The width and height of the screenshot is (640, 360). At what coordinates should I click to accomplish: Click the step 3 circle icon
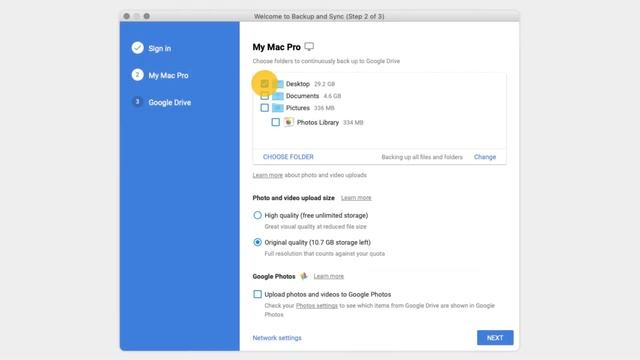[x=138, y=102]
